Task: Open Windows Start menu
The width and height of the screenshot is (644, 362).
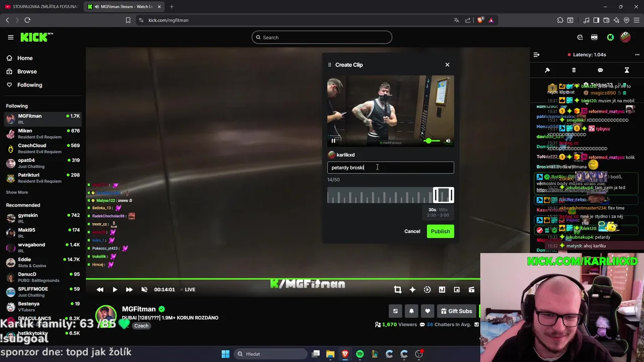Action: (225, 354)
